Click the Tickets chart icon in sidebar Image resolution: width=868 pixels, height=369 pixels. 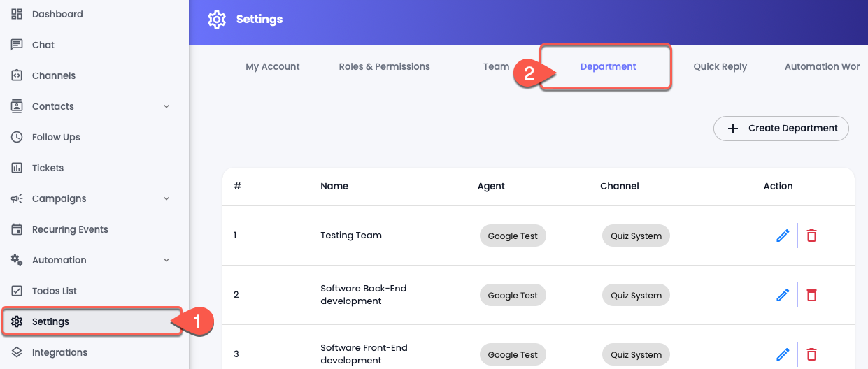17,168
